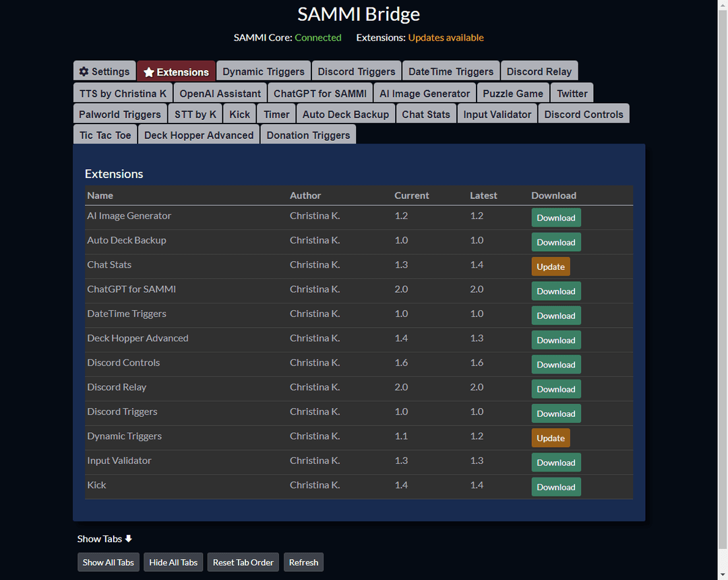Open the ChatGPT for SAMMI tab
Screen dimensions: 728x580
coord(320,93)
